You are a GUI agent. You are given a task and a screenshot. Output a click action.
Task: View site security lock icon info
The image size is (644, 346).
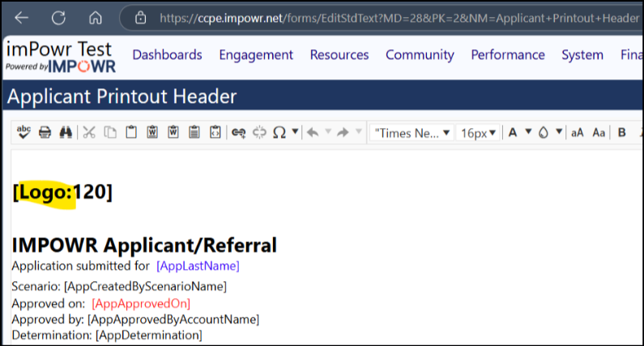(140, 18)
